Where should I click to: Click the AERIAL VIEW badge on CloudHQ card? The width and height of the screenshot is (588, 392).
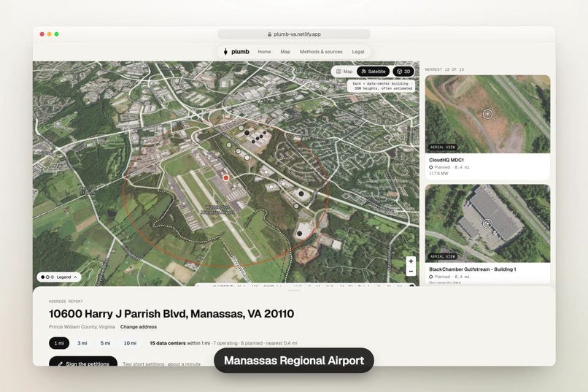pos(443,147)
